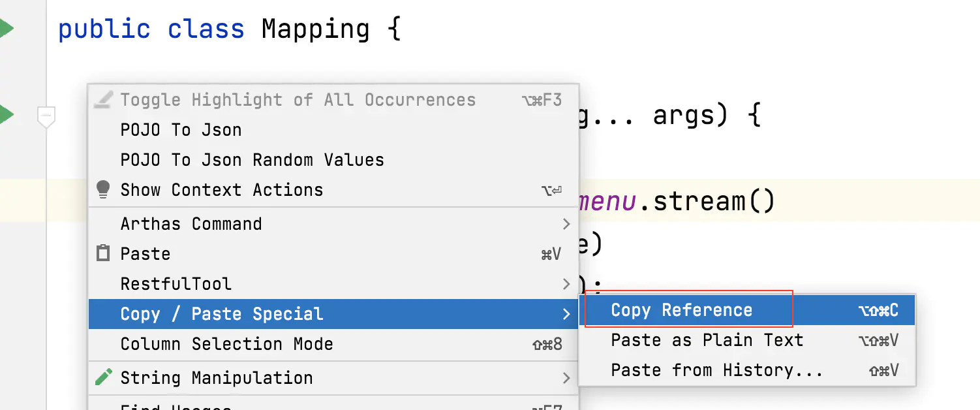The height and width of the screenshot is (410, 980).
Task: Toggle Column Selection Mode
Action: click(226, 344)
